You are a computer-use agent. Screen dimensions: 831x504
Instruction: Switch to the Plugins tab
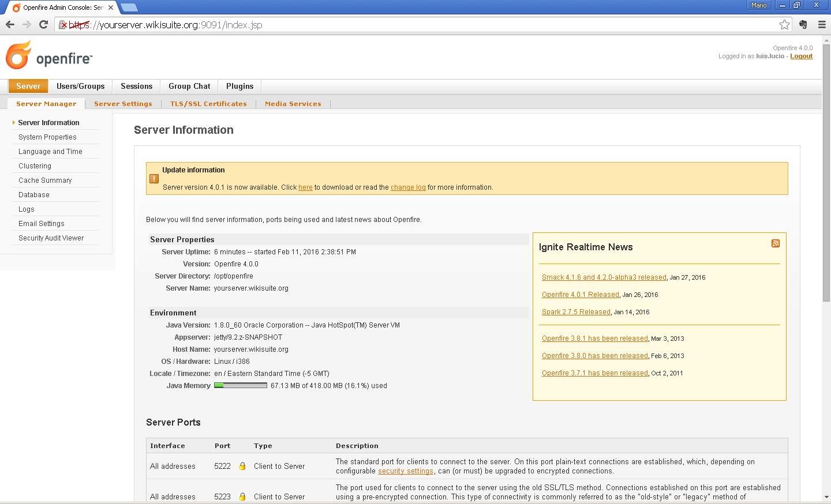pos(239,86)
